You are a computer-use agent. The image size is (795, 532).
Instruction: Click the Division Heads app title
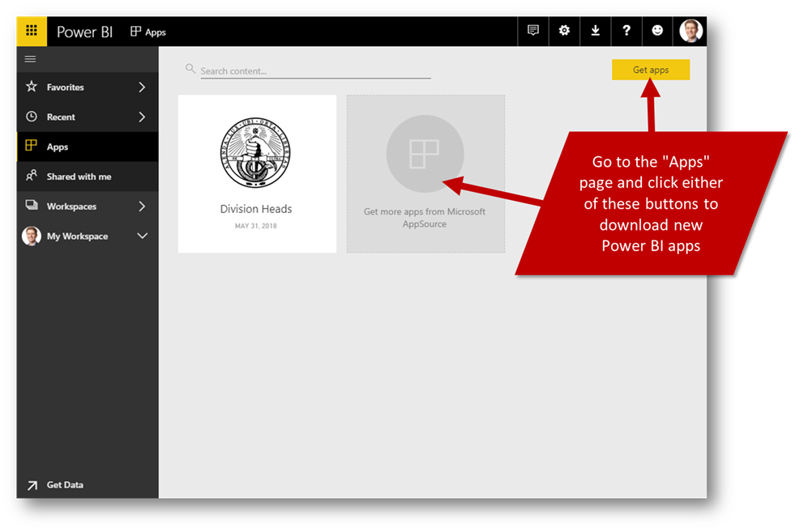point(256,209)
